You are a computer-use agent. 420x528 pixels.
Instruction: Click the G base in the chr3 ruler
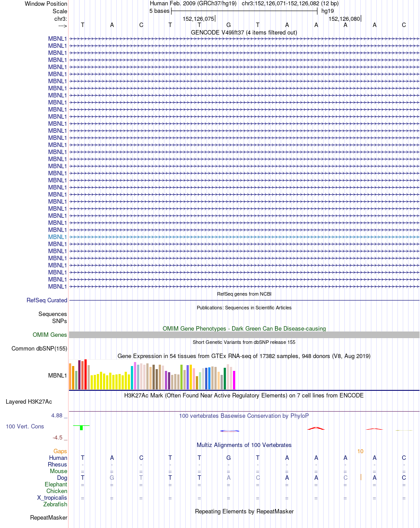[229, 25]
